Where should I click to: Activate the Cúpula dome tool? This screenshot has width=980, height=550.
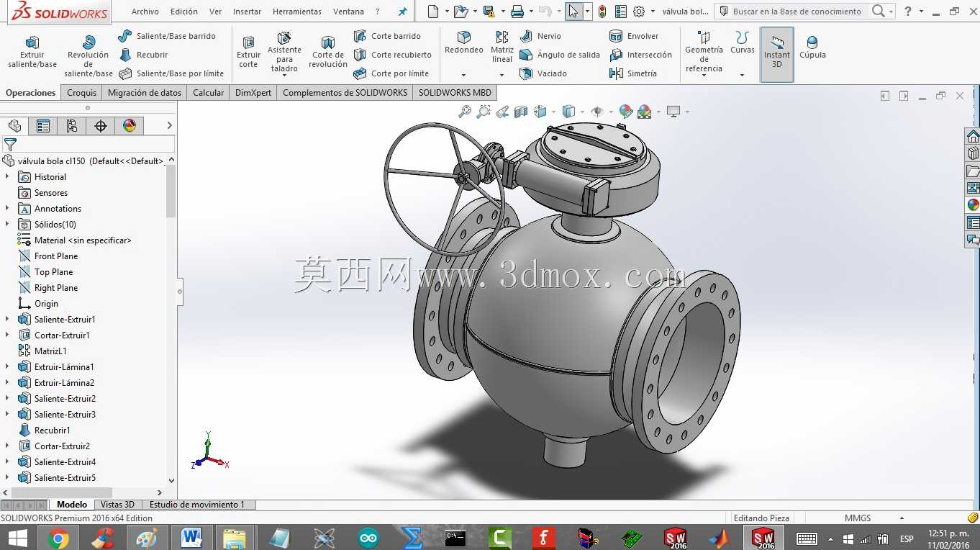point(812,48)
